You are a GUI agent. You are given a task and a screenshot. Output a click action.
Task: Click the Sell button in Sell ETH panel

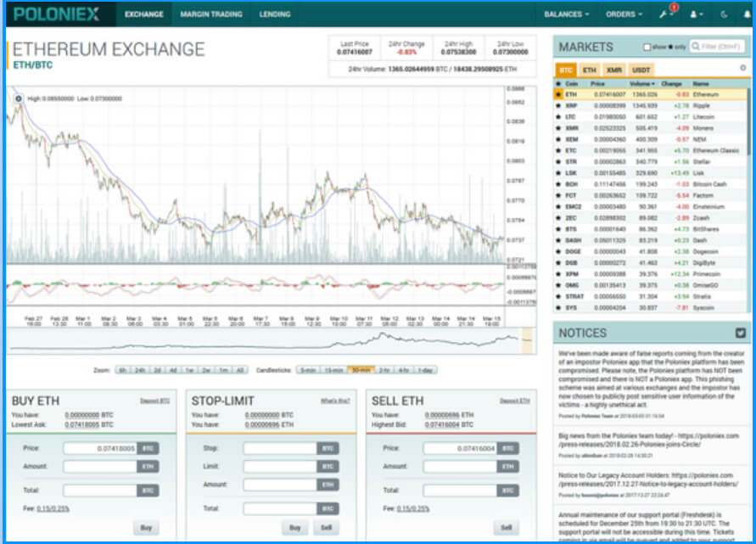click(x=506, y=528)
